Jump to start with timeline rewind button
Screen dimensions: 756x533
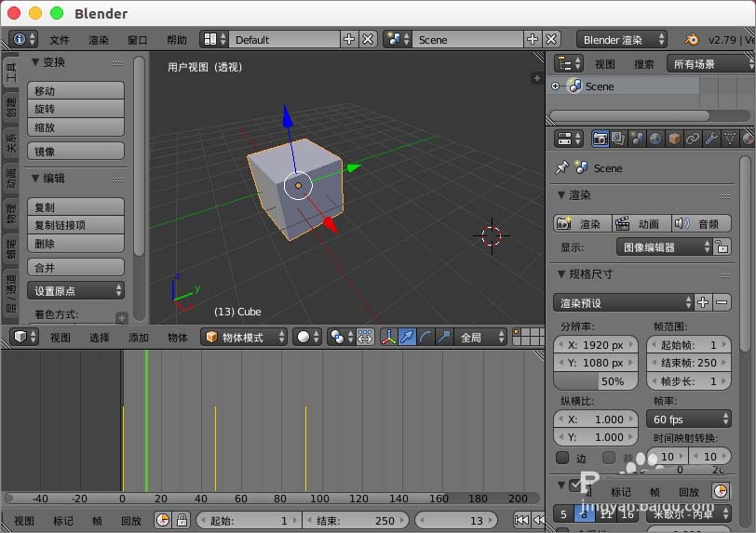[521, 520]
